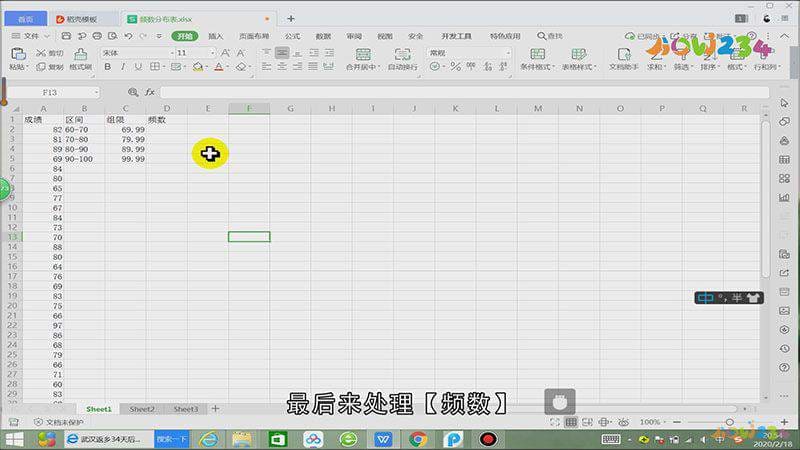Toggle the align left button

pos(266,67)
